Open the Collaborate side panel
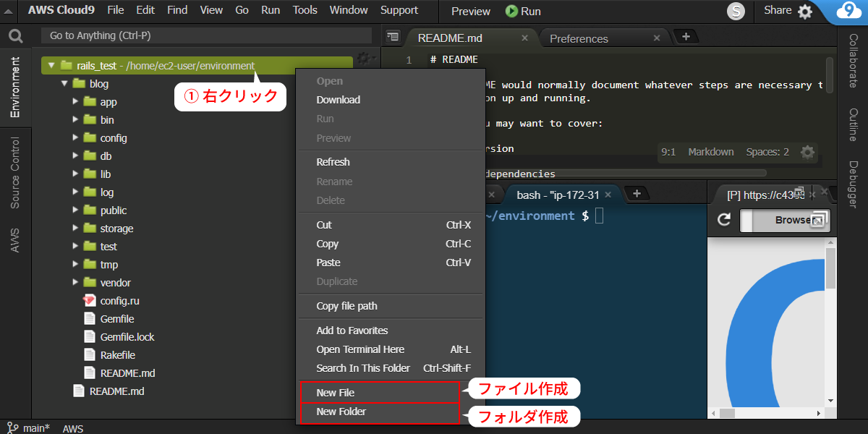The image size is (868, 434). [x=854, y=61]
